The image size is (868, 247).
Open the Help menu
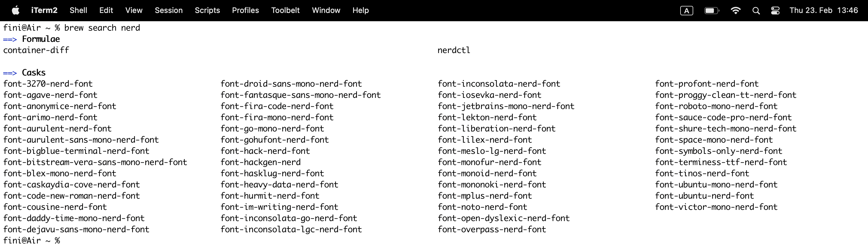pos(360,10)
